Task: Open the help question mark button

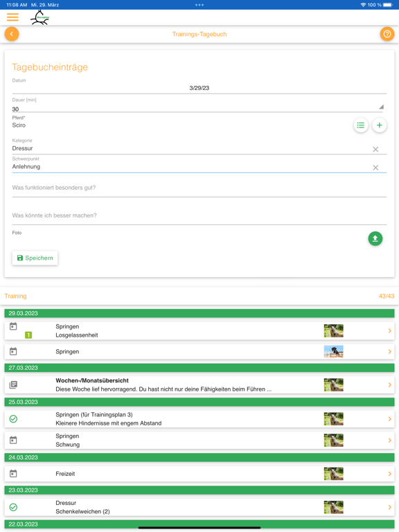Action: click(387, 34)
